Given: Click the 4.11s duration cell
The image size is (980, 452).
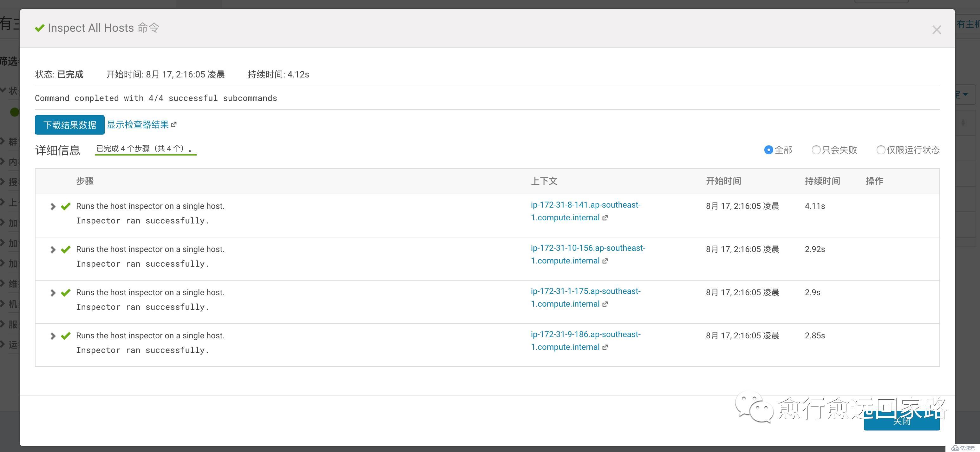Looking at the screenshot, I should pyautogui.click(x=815, y=206).
